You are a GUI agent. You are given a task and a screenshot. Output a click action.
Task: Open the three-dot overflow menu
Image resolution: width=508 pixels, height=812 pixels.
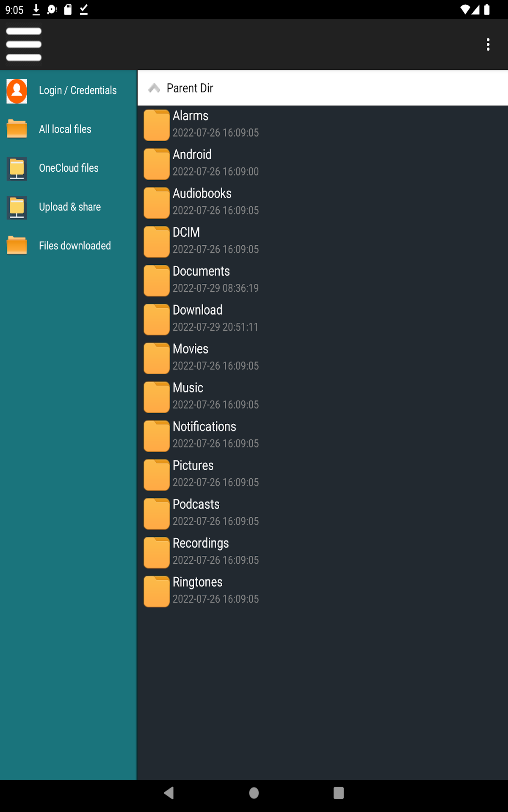click(488, 44)
